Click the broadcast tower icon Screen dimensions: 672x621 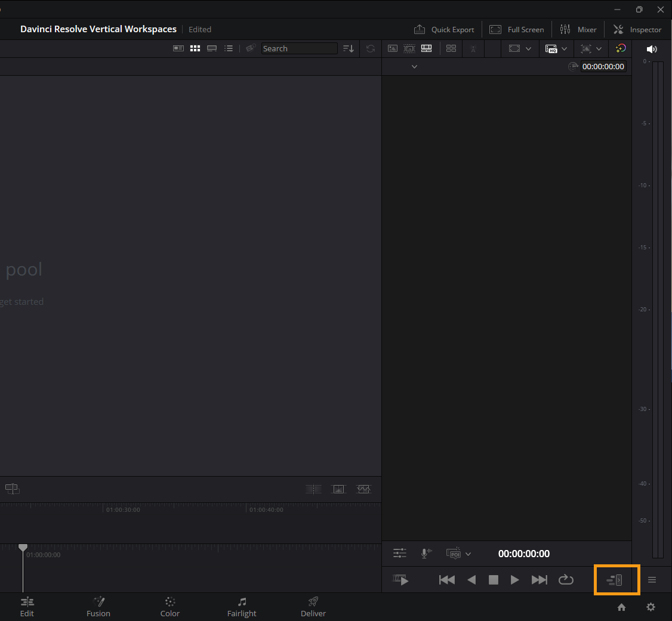click(x=473, y=48)
